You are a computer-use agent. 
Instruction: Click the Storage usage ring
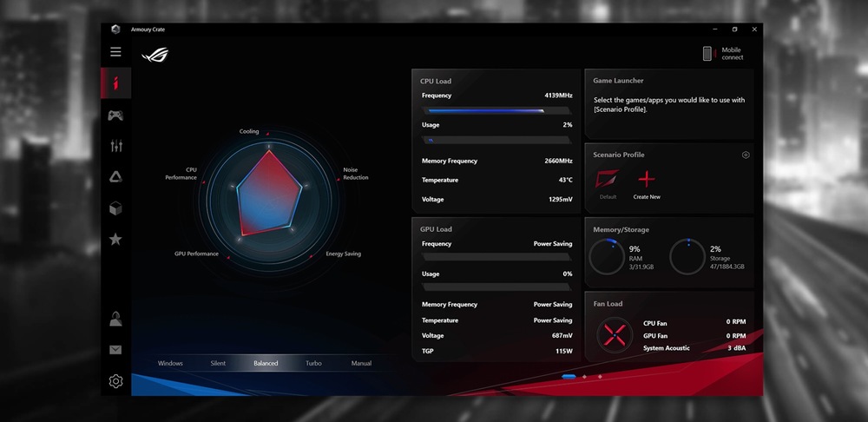pyautogui.click(x=687, y=257)
